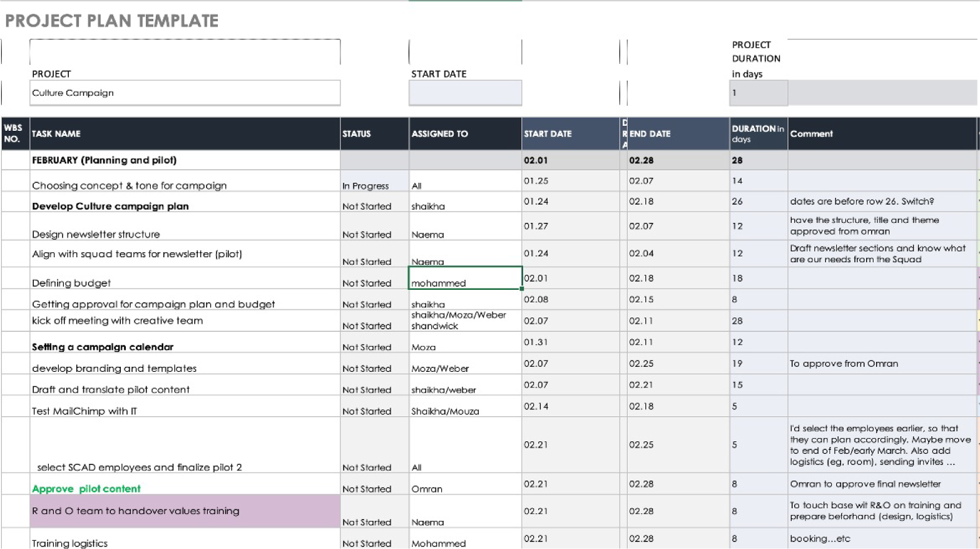The width and height of the screenshot is (980, 549).
Task: Select the 'develop branding and templates' task cell
Action: [185, 363]
